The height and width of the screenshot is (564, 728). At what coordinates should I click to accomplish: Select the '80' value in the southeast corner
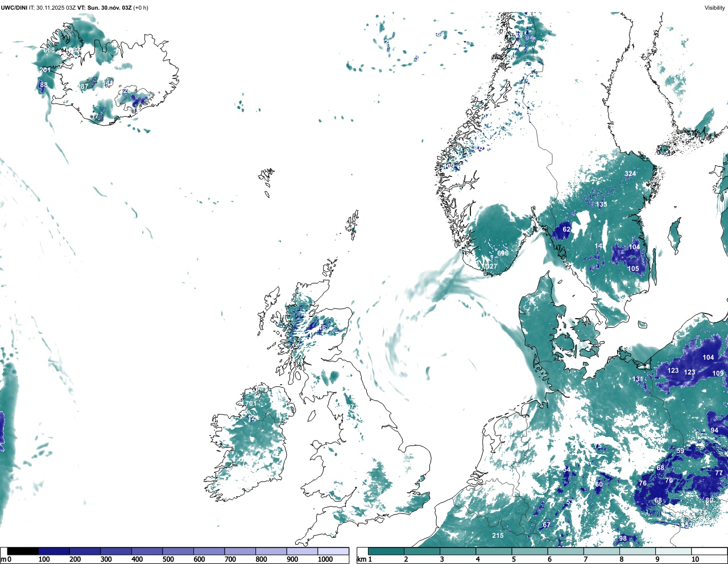click(x=709, y=500)
